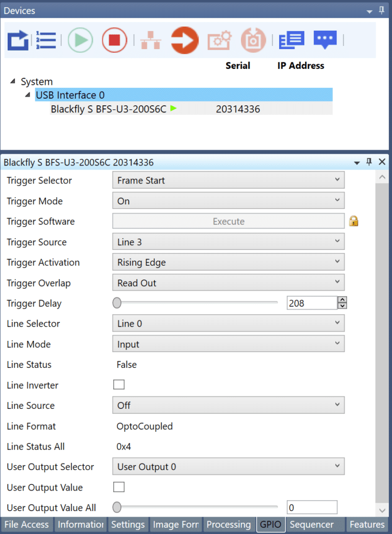Screen dimensions: 392x534
Task: Click the Serial column header
Action: [x=238, y=65]
